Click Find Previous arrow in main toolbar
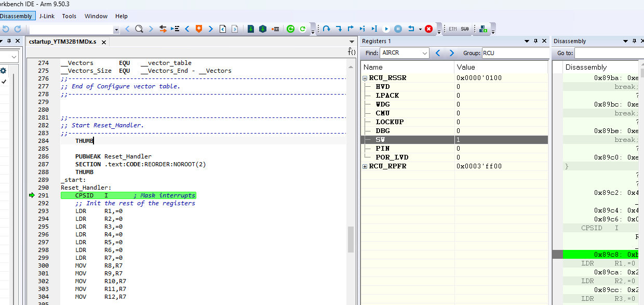Viewport: 644px width, 305px height. tap(127, 29)
